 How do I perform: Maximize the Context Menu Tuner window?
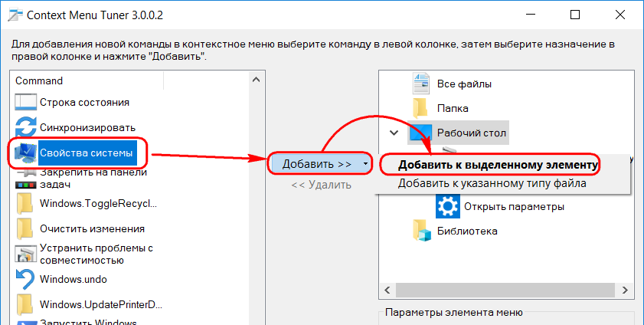coord(575,15)
